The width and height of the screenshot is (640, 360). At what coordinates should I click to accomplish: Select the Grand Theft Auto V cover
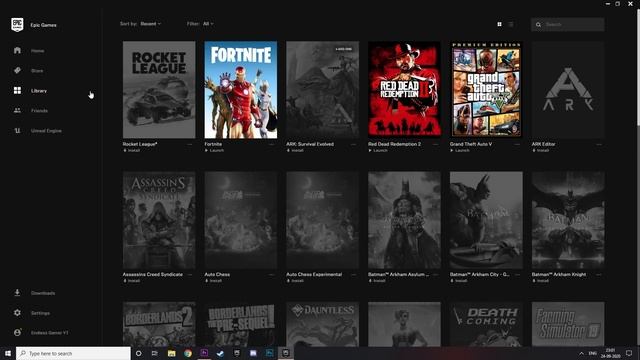point(486,89)
